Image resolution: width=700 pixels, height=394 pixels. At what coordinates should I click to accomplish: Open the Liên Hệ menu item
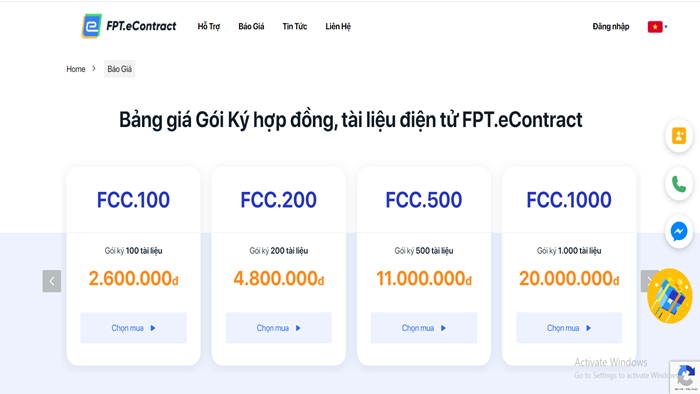click(x=338, y=26)
